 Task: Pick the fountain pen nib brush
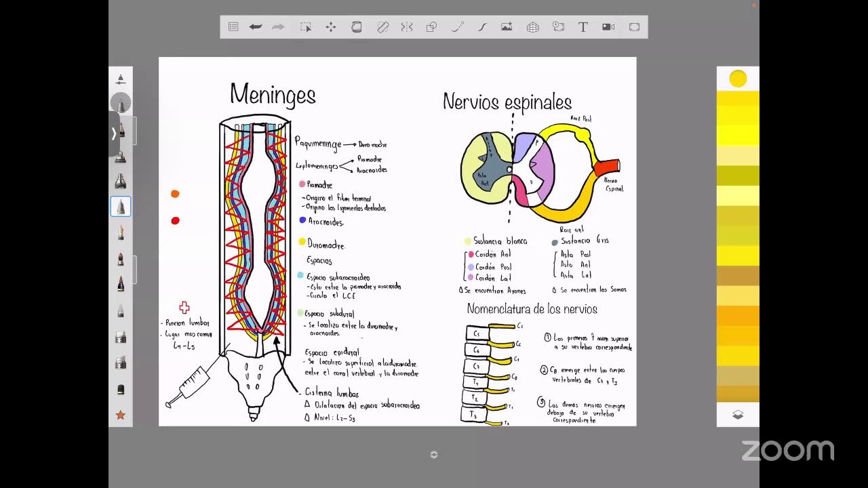(x=121, y=233)
